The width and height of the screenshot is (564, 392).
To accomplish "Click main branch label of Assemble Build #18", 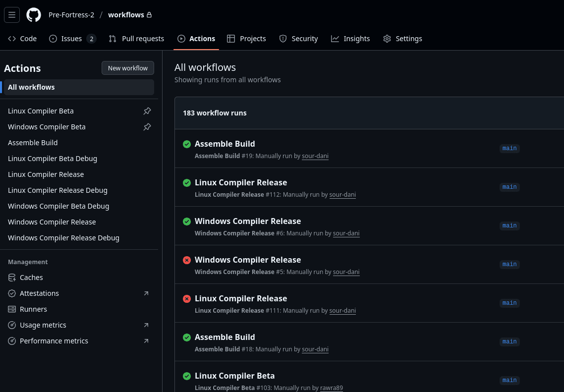I will 509,341.
